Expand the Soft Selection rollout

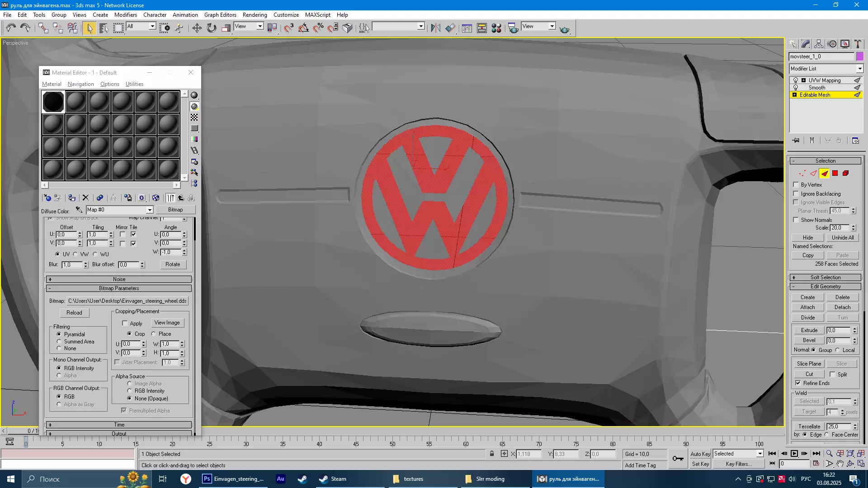tap(825, 277)
